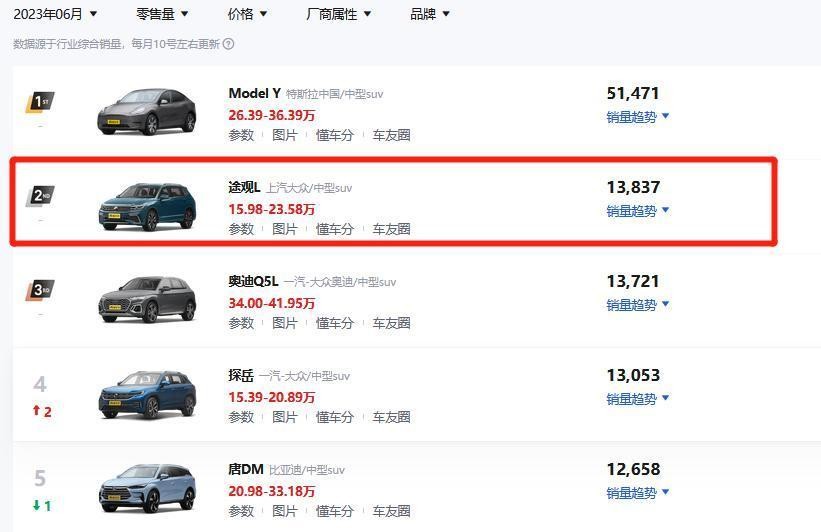Expand 销量趋势 for Model Y
Screen dimensions: 821x532
[x=637, y=116]
